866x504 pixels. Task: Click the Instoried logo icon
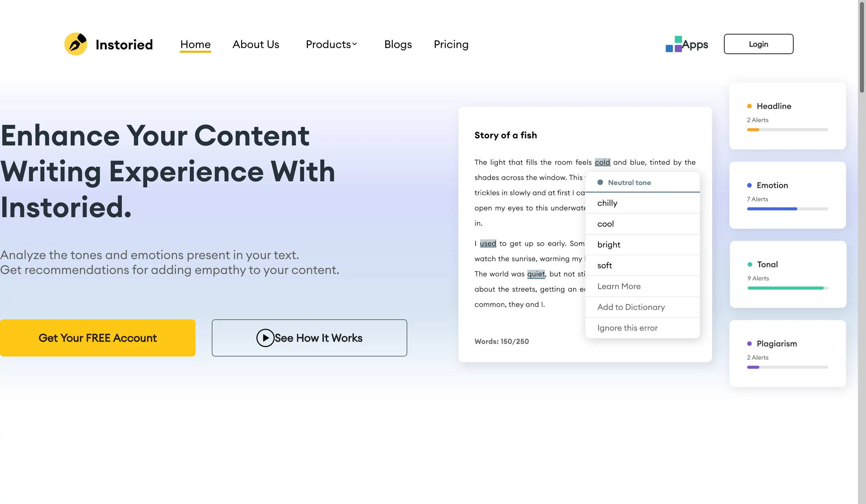75,44
